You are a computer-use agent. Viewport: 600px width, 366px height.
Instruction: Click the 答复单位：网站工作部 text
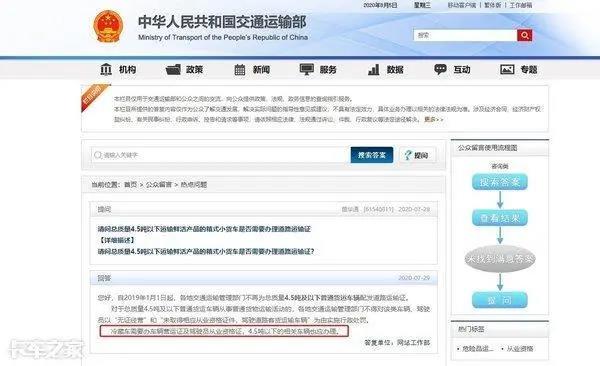click(397, 343)
